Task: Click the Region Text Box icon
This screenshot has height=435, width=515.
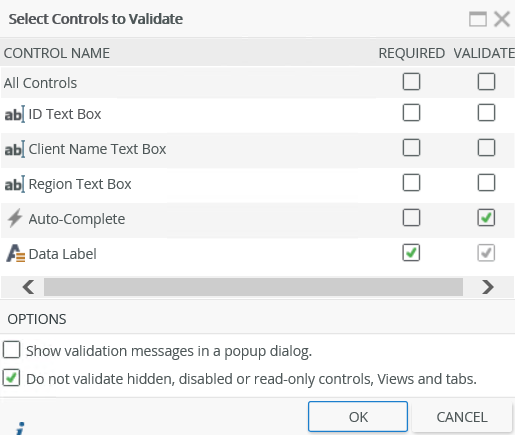Action: point(14,184)
